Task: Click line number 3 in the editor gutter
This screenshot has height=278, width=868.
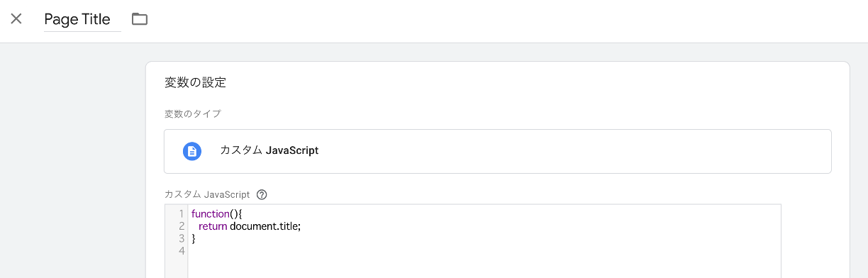Action: (x=182, y=238)
